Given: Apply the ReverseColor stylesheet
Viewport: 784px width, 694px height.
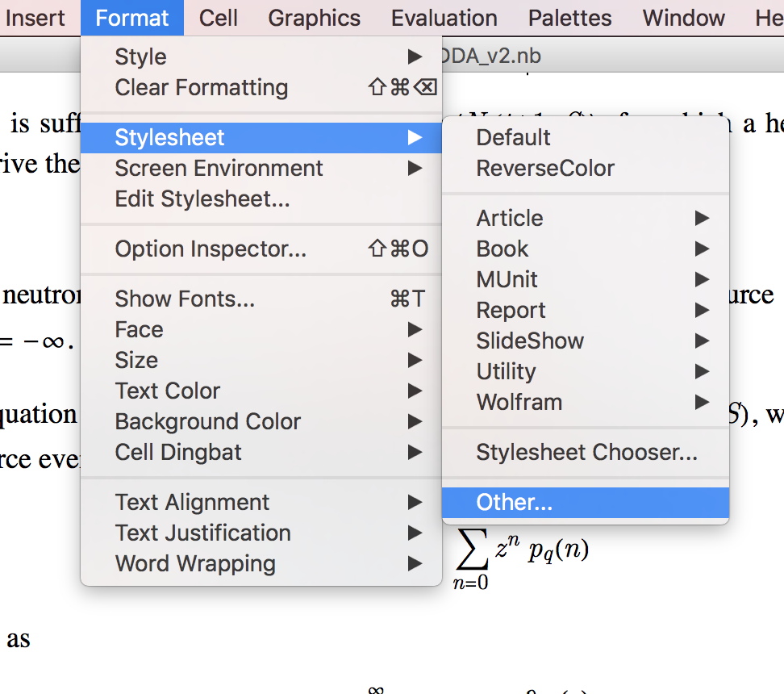Looking at the screenshot, I should click(545, 169).
